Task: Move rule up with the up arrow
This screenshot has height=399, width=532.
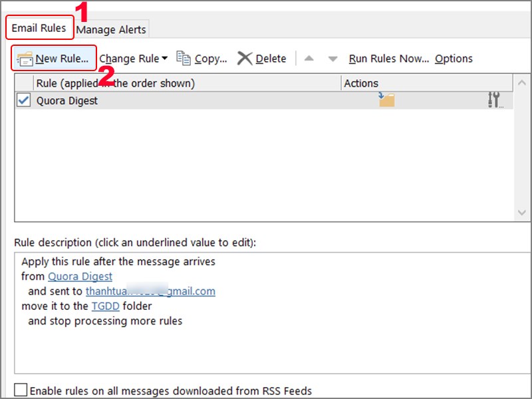Action: click(x=309, y=59)
